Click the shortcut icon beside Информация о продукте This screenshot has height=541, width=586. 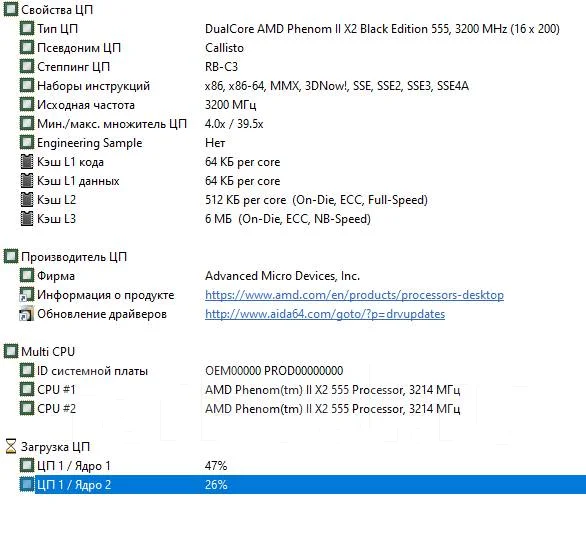[x=27, y=295]
